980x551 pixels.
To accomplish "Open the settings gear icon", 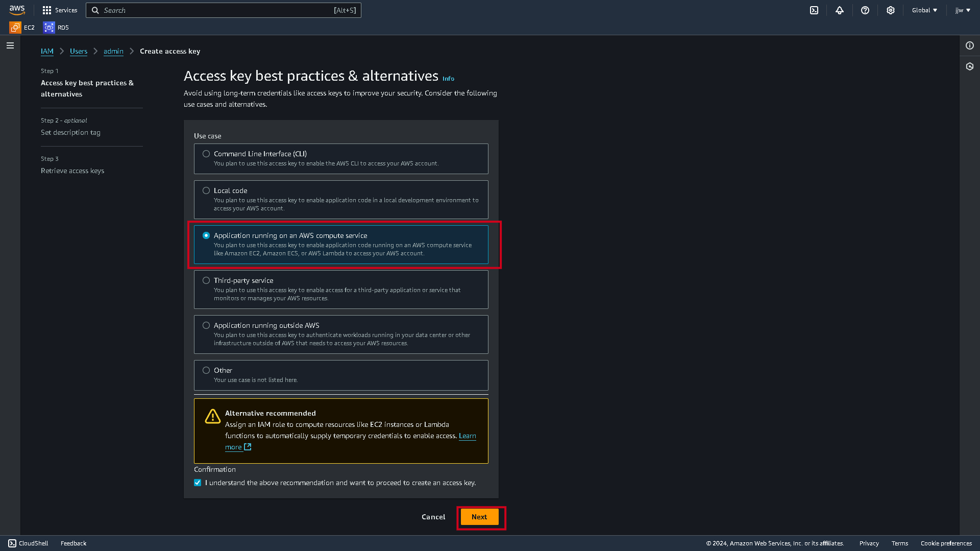I will 891,10.
